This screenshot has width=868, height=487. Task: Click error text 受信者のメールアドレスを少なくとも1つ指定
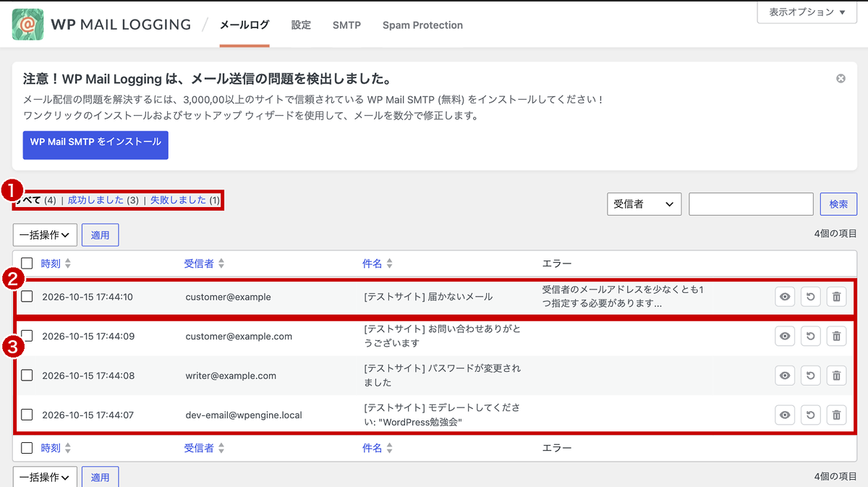pyautogui.click(x=624, y=297)
